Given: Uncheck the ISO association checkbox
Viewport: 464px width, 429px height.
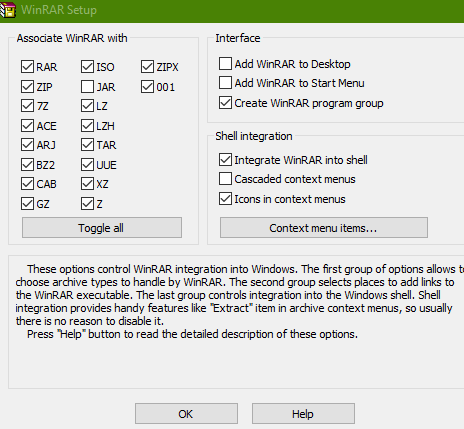Looking at the screenshot, I should pos(87,67).
